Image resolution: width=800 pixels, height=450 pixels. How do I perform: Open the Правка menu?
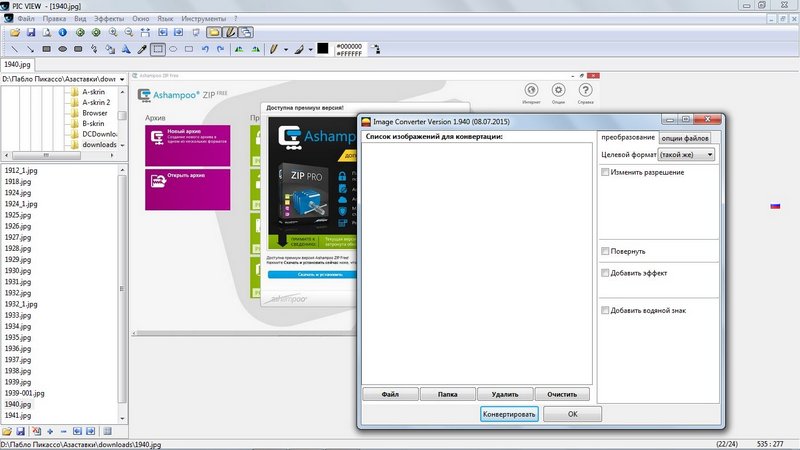[x=54, y=19]
